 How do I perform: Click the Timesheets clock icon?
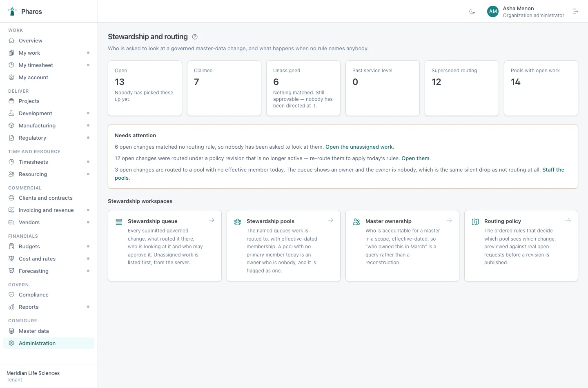11,162
